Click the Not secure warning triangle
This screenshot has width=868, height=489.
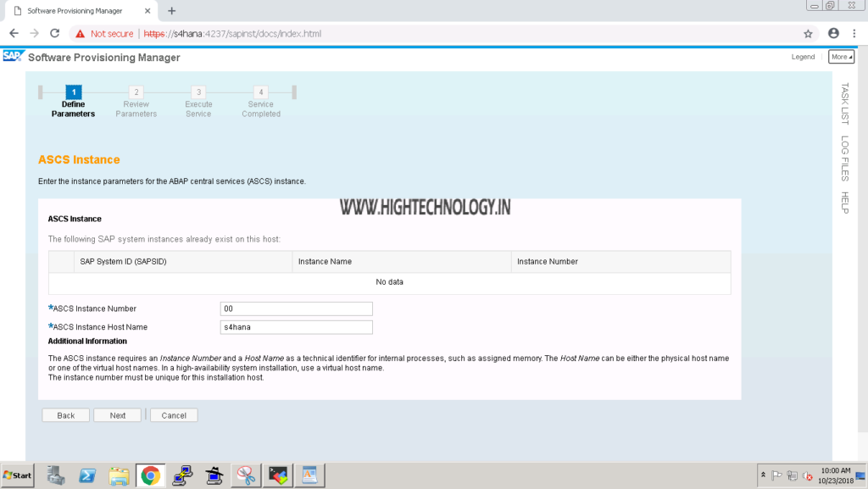(81, 34)
